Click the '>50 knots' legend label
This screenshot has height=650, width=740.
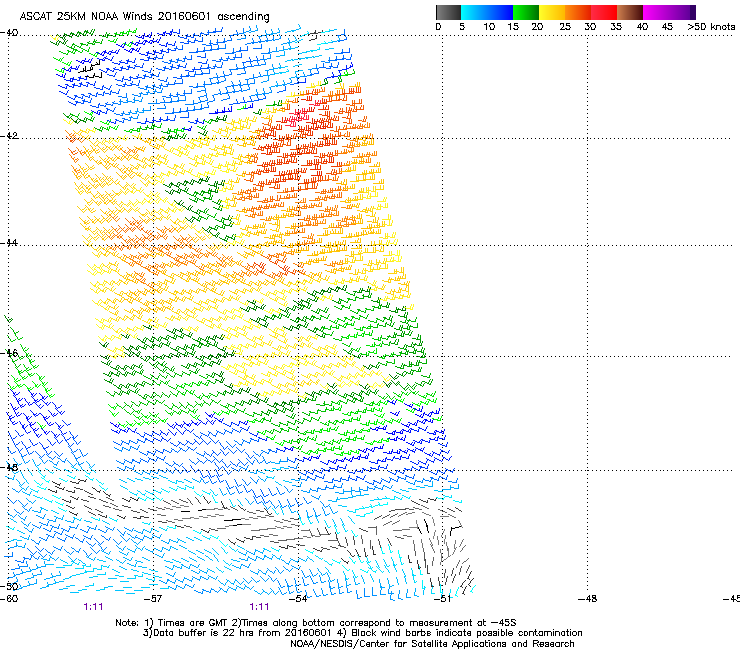click(711, 27)
